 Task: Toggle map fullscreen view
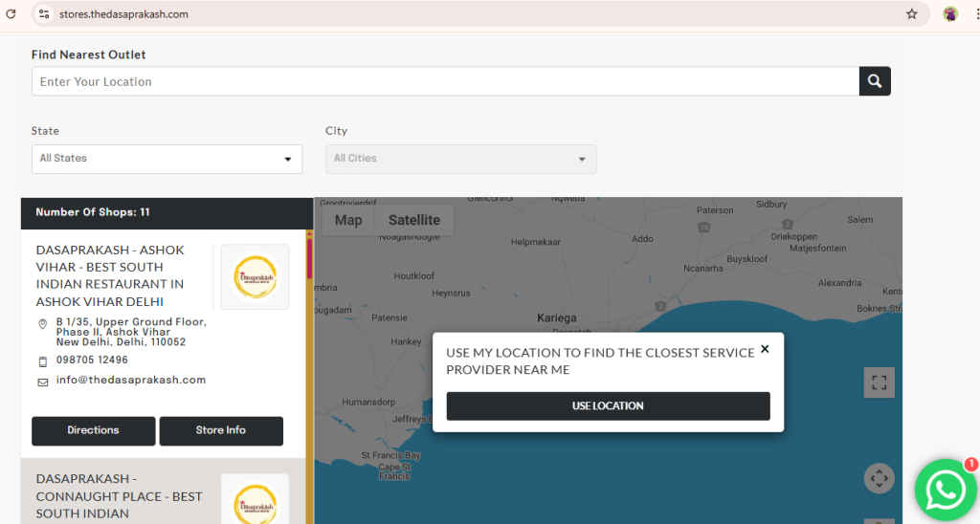click(879, 382)
